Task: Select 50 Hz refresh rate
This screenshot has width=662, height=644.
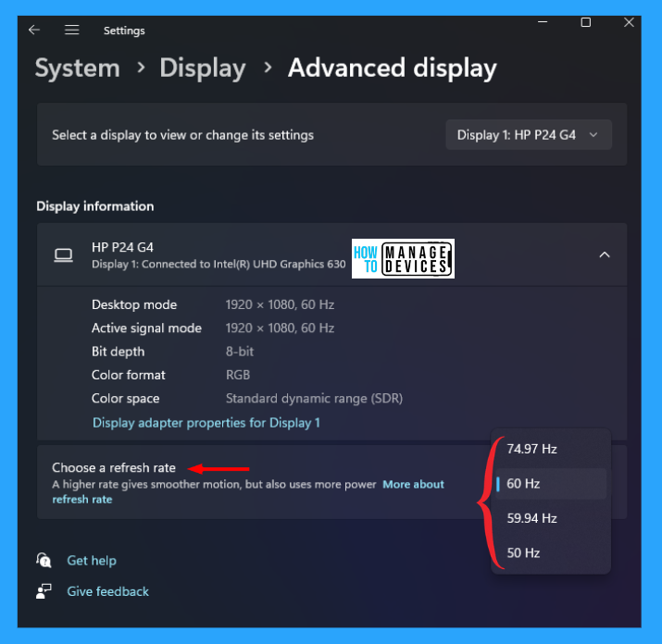Action: tap(551, 552)
